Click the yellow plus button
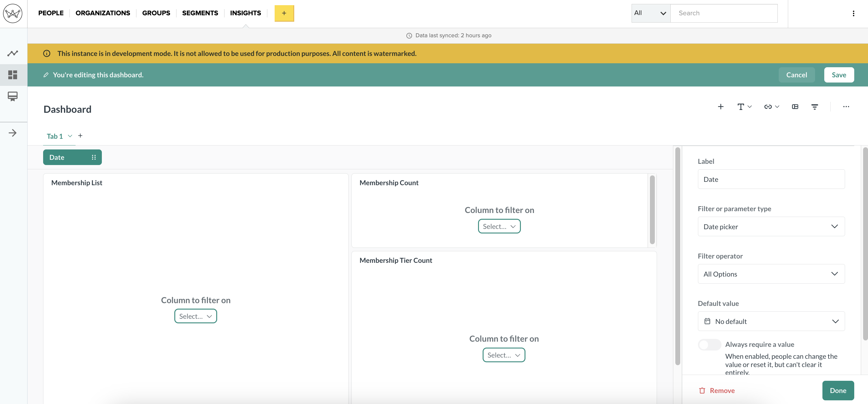 pos(284,13)
